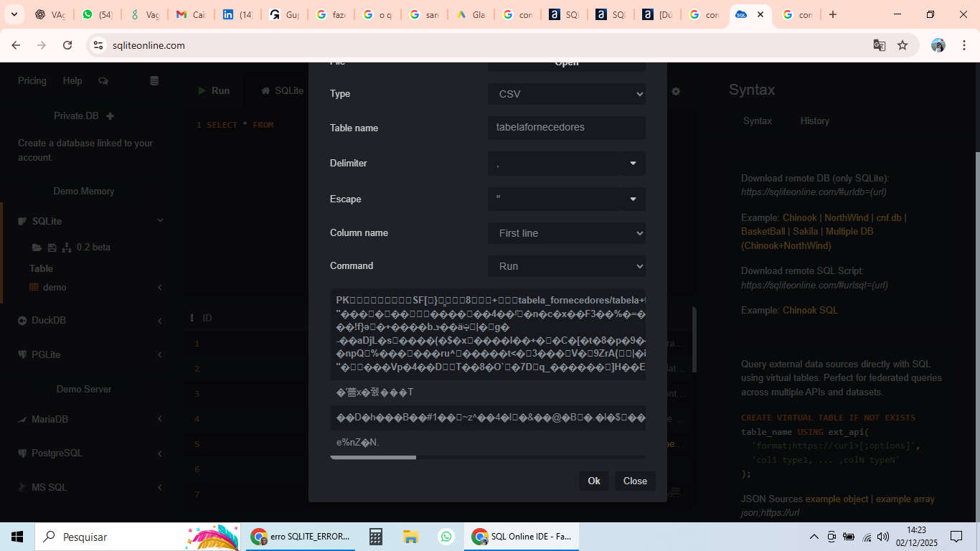Collapse the SQLite section chevron

(160, 221)
